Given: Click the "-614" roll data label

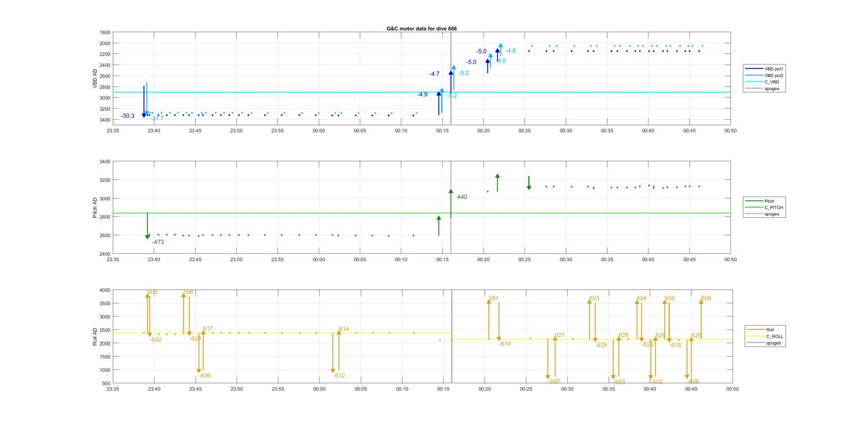Looking at the screenshot, I should (x=505, y=344).
